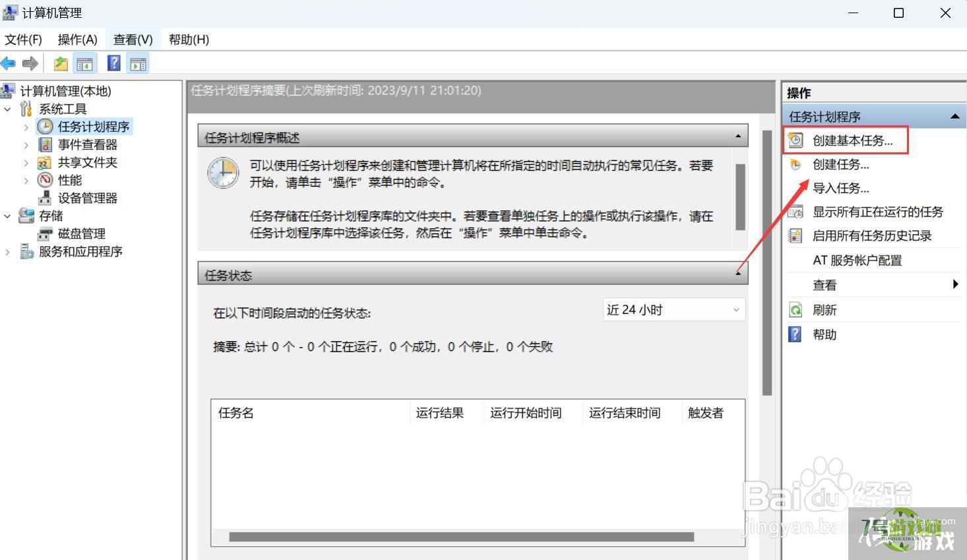Click the 共享文件夹 icon in tree
Image resolution: width=967 pixels, height=560 pixels.
point(45,162)
